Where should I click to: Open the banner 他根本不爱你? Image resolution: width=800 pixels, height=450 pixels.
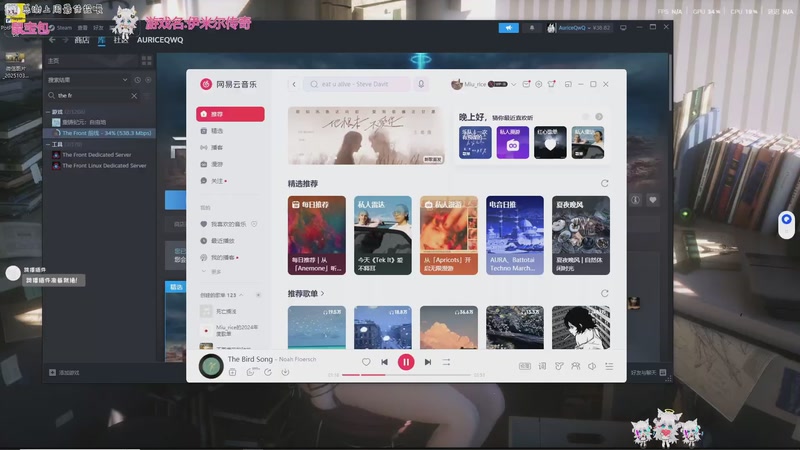[366, 135]
